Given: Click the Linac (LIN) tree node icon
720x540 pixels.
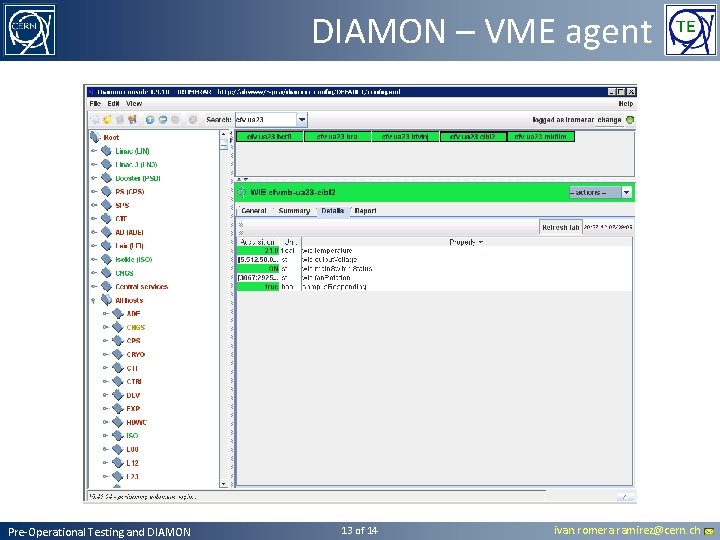Looking at the screenshot, I should pyautogui.click(x=107, y=151).
